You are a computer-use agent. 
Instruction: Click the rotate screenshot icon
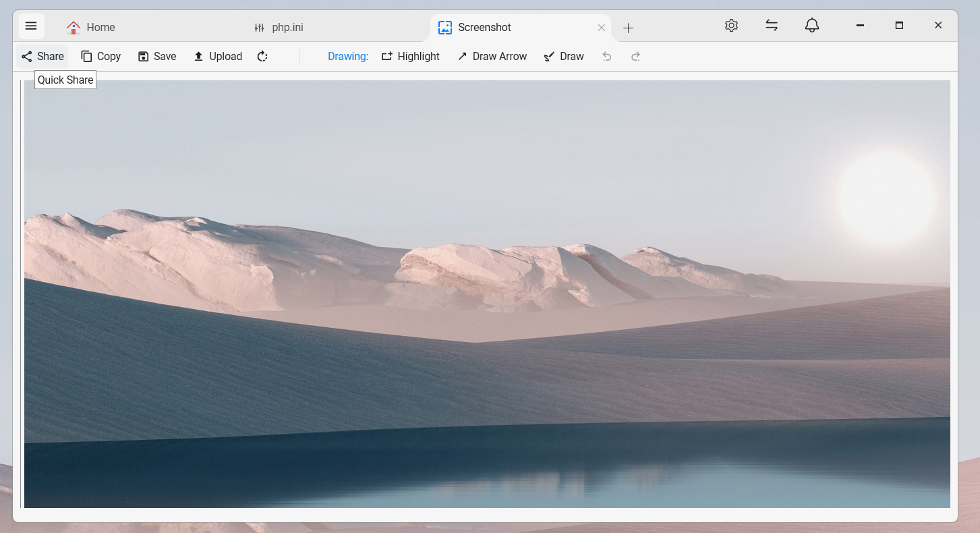[262, 57]
